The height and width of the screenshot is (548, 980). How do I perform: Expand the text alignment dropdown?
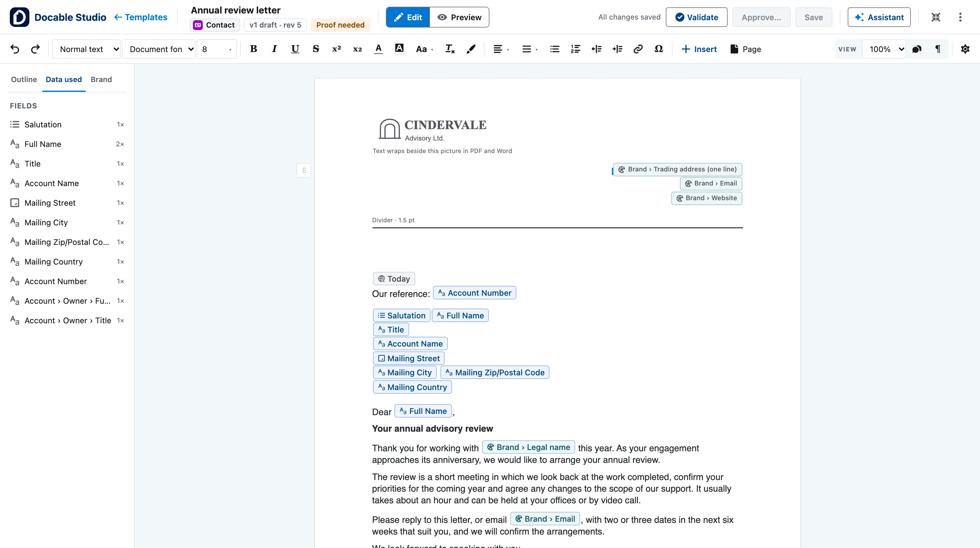tap(501, 49)
